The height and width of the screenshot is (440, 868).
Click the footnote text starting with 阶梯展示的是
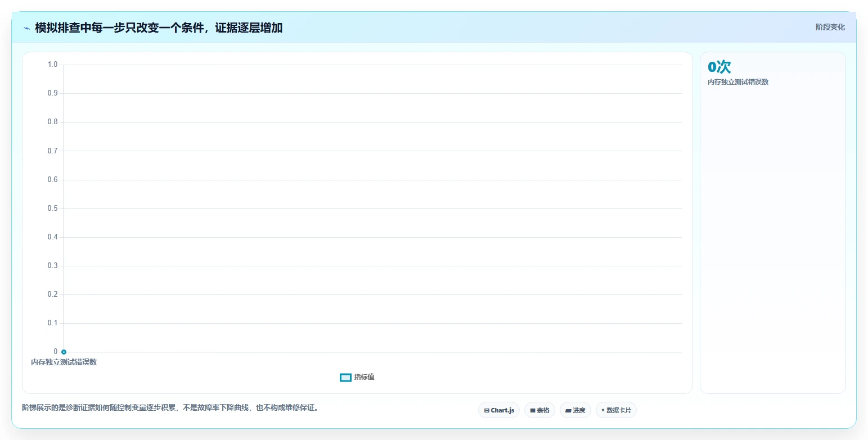click(170, 407)
